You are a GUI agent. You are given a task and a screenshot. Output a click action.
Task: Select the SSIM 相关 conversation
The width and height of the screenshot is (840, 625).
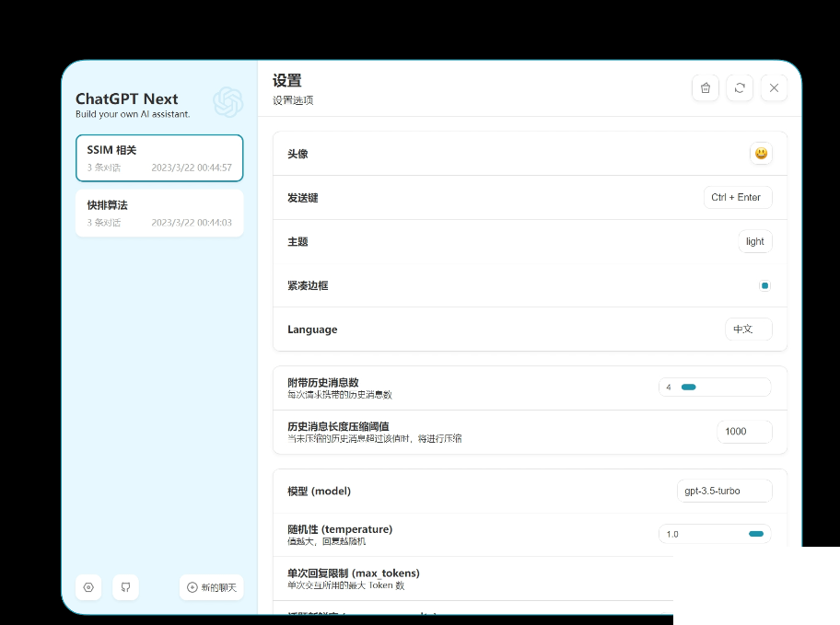159,158
